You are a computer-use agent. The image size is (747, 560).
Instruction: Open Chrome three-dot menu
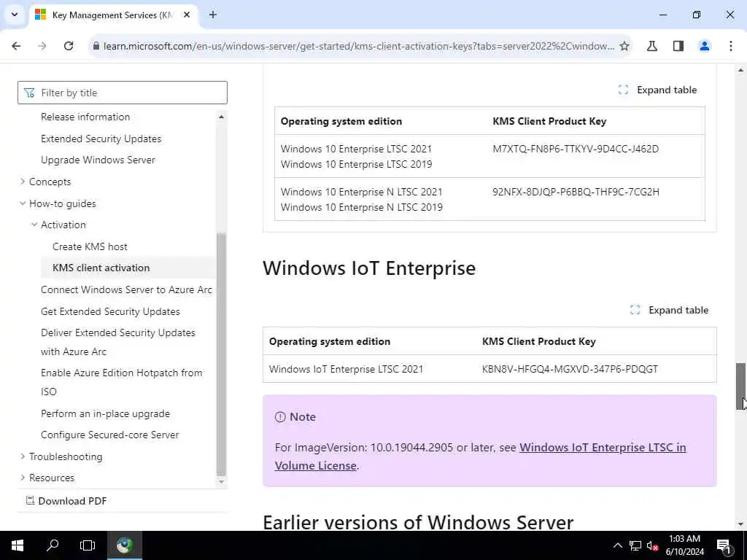tap(731, 46)
